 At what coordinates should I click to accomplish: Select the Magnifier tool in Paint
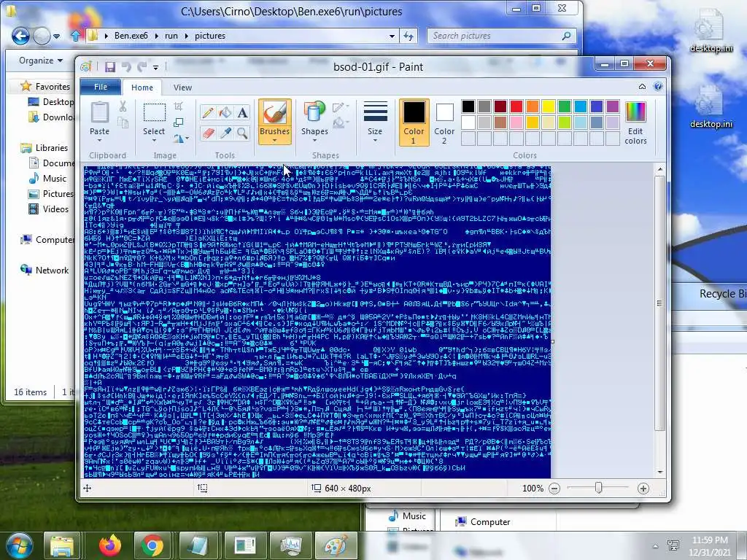click(x=242, y=133)
